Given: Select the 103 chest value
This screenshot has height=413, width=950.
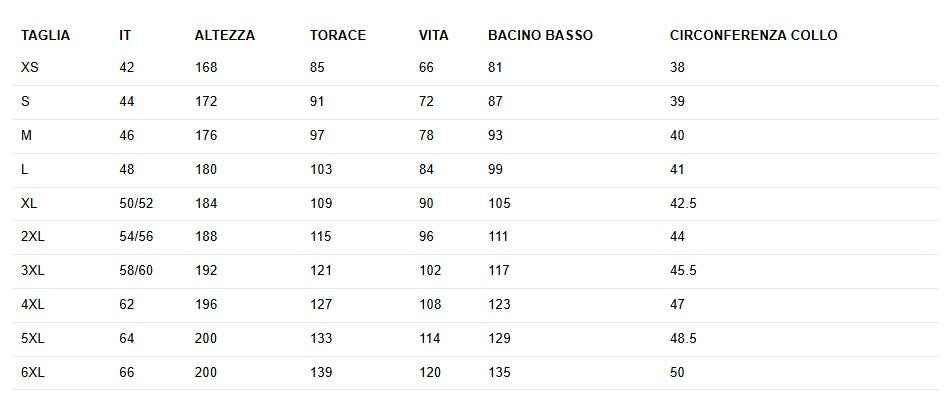Looking at the screenshot, I should (x=321, y=170).
